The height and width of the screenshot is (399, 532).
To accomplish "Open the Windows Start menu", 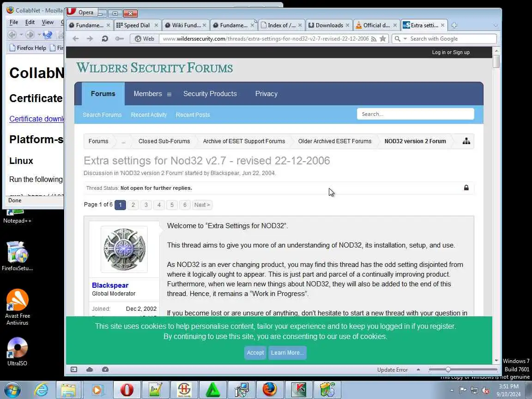I will [12, 390].
